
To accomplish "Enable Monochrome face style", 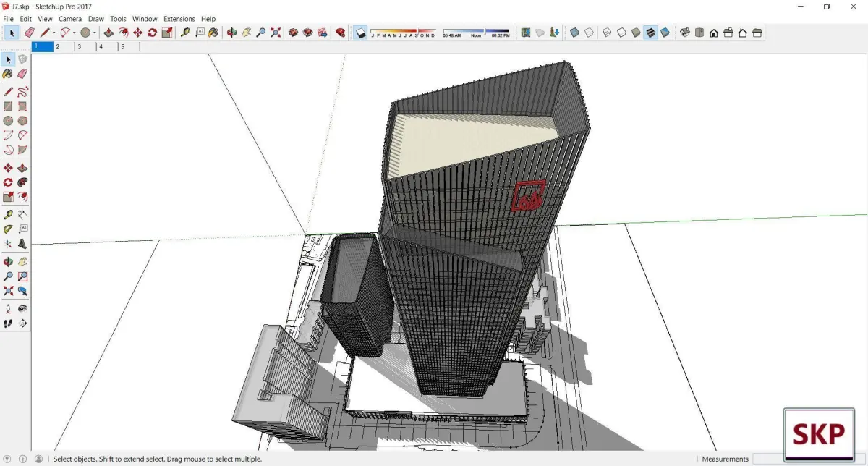I will [x=665, y=33].
